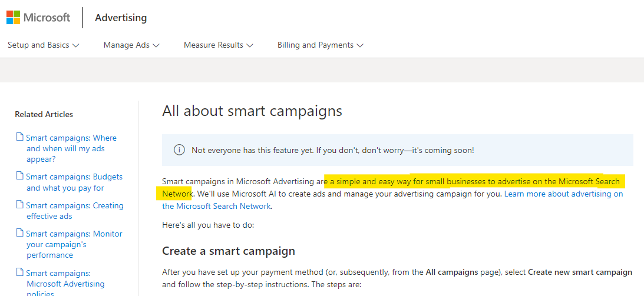Expand the Setup and Basics chevron
The image size is (644, 296).
(x=75, y=45)
